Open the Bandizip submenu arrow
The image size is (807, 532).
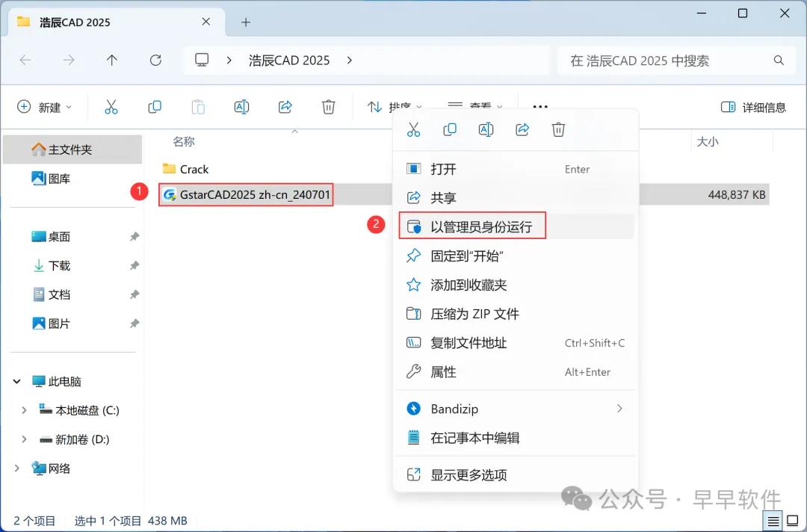(619, 409)
